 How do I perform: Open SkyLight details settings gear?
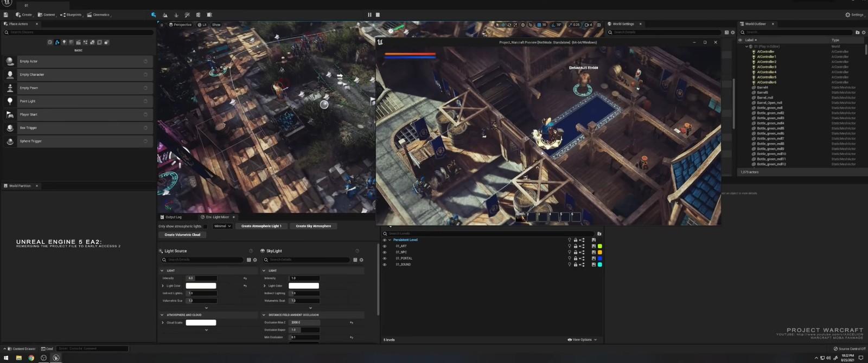(361, 260)
